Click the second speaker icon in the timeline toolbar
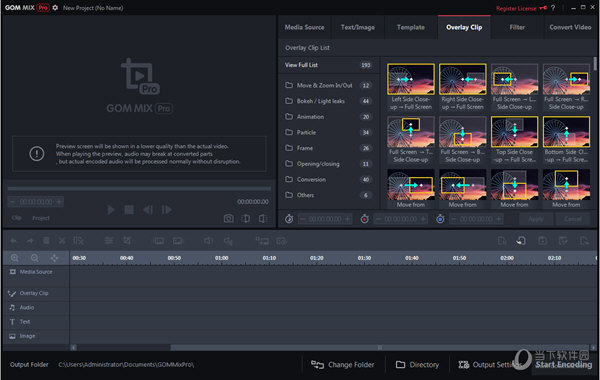Screen dimensions: 600x380 tap(228, 241)
